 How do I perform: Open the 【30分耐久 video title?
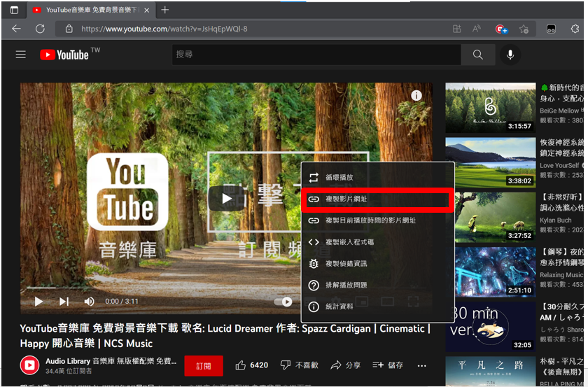pyautogui.click(x=561, y=312)
